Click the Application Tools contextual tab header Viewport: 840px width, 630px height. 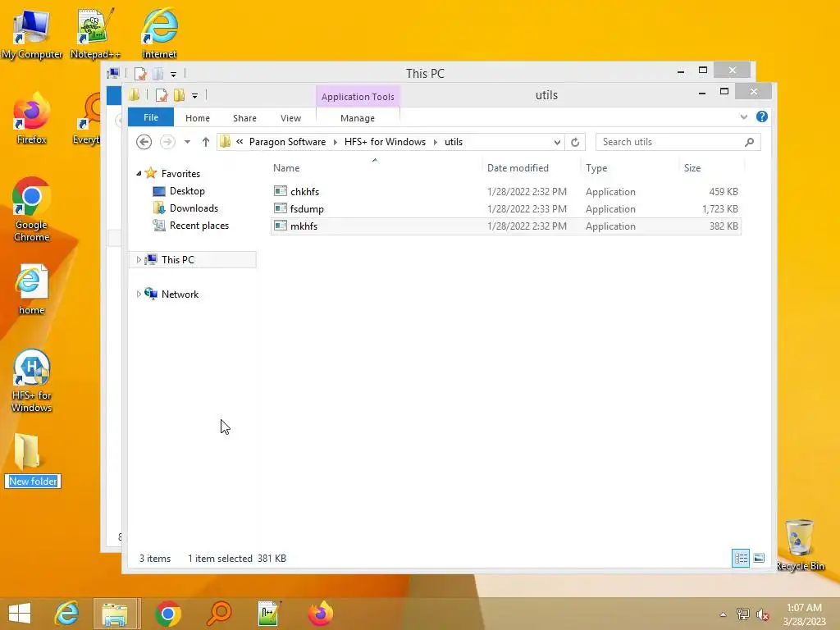click(358, 97)
